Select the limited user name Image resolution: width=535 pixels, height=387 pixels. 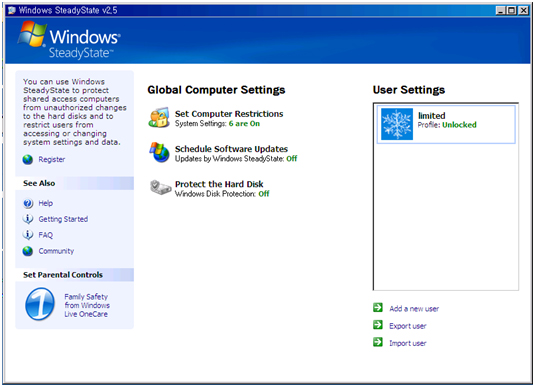click(x=432, y=116)
